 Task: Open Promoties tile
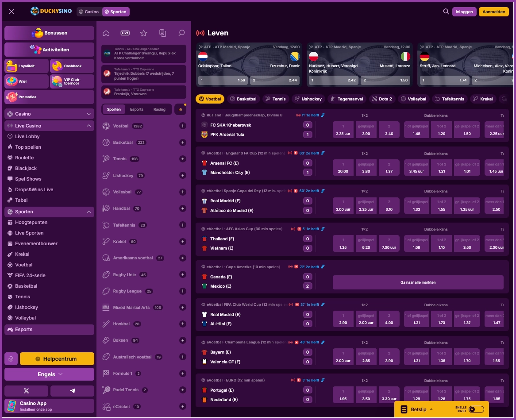[x=50, y=97]
